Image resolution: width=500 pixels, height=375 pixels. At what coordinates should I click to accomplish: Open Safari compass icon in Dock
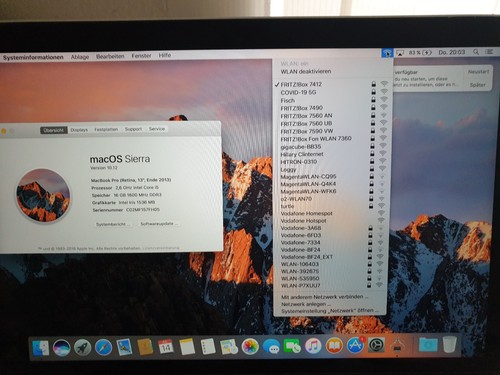pos(103,347)
